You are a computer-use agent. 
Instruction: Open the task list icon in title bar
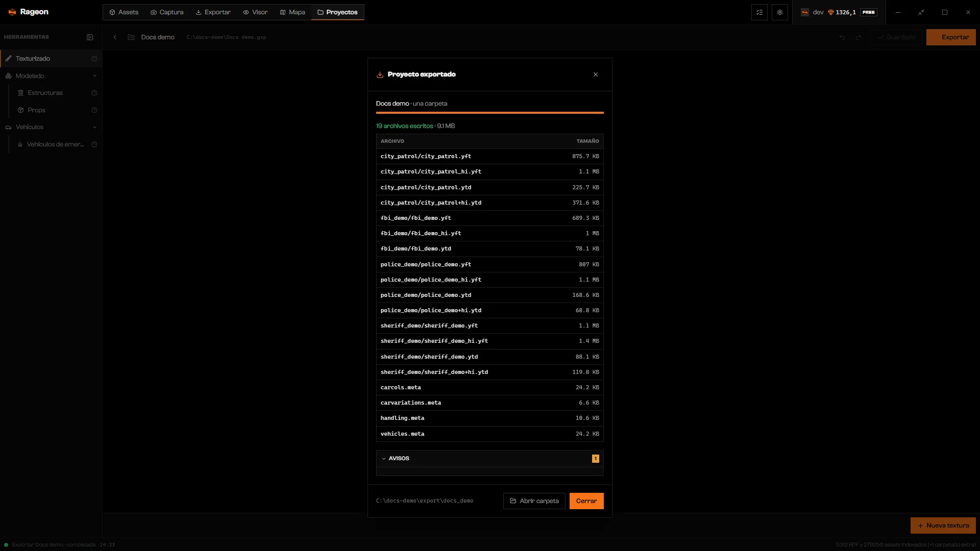[x=759, y=12]
